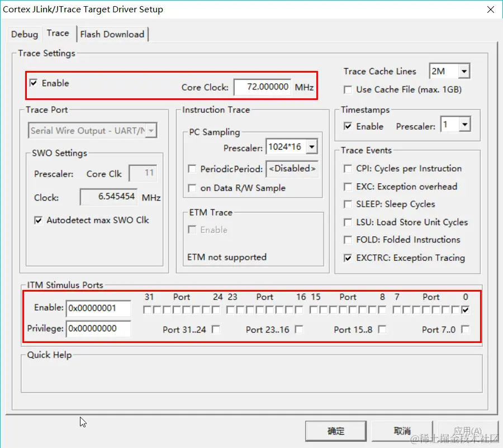
Task: Enable CPI Cycles per Instruction event
Action: click(348, 169)
